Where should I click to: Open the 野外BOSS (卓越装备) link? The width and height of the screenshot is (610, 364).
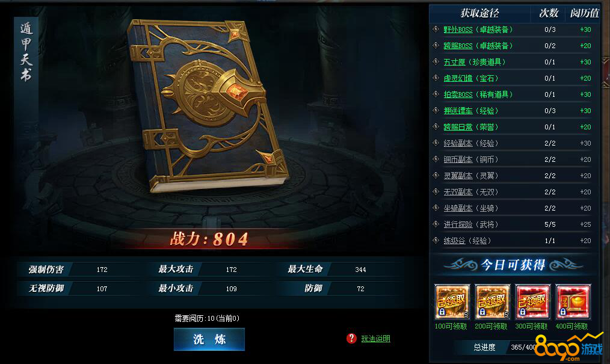pyautogui.click(x=478, y=29)
